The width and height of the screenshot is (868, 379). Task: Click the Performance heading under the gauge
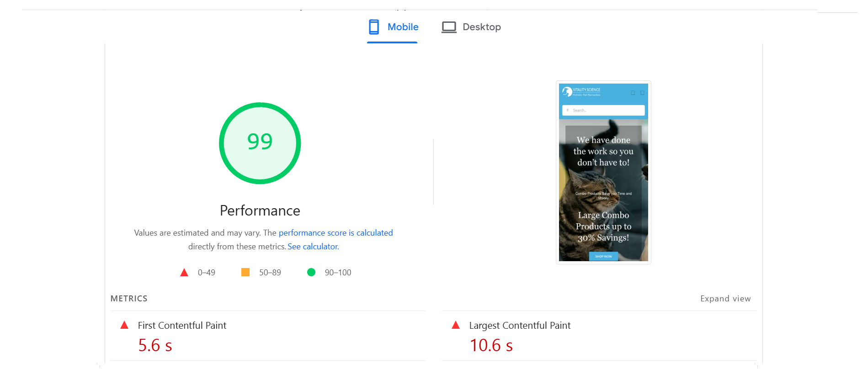click(x=260, y=211)
